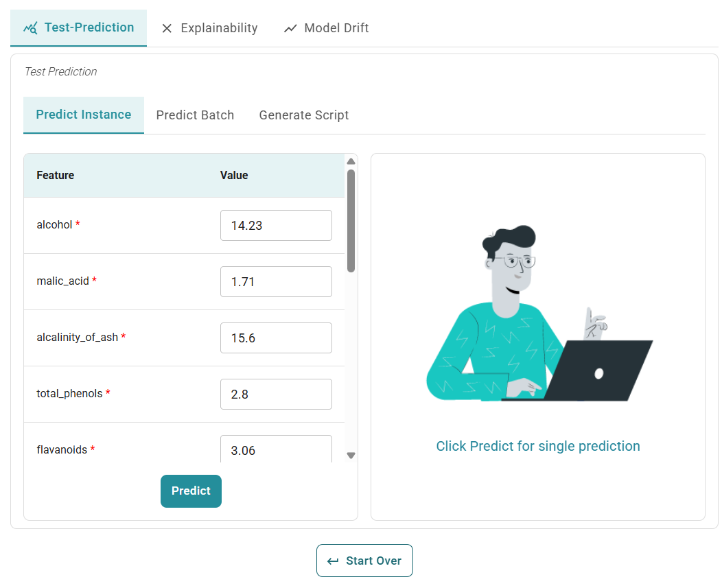Select the total_phenols input showing 2.8
The width and height of the screenshot is (722, 588).
(x=276, y=394)
